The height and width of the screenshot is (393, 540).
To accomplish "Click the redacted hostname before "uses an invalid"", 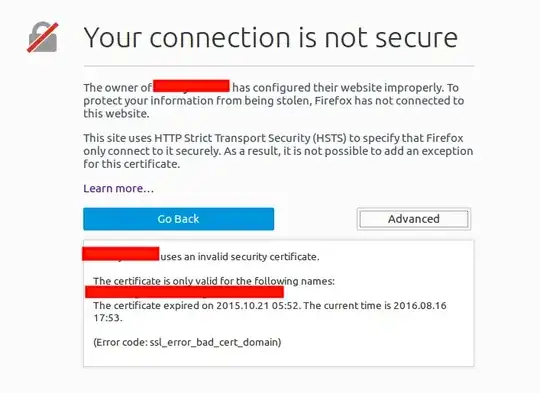I will tap(121, 254).
